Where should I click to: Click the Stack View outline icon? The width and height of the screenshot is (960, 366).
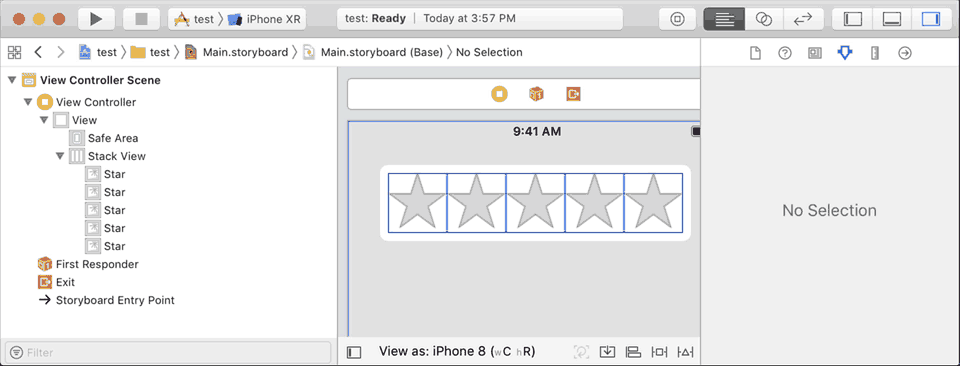77,156
